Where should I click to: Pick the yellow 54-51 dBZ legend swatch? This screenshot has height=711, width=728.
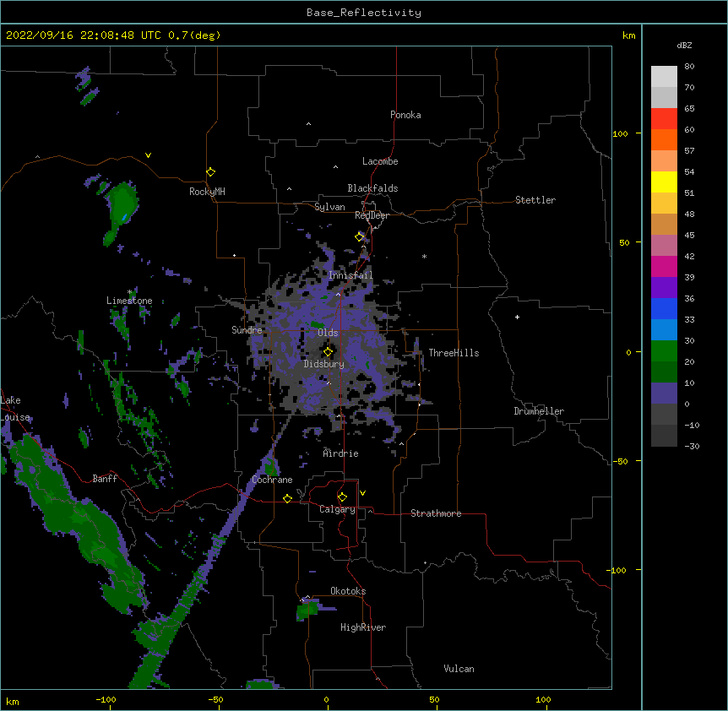pyautogui.click(x=664, y=182)
